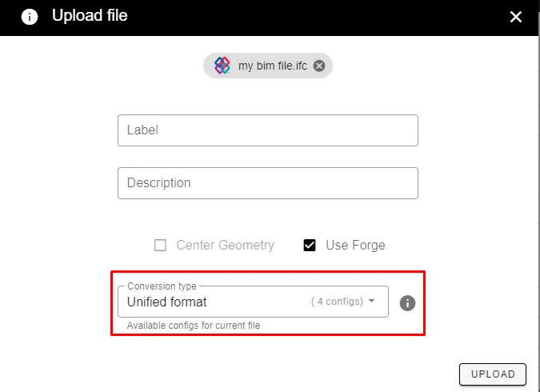Show info about conversion type

pos(407,303)
